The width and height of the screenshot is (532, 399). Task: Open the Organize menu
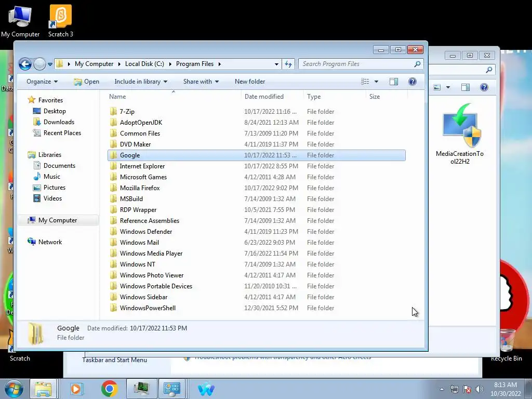coord(42,82)
